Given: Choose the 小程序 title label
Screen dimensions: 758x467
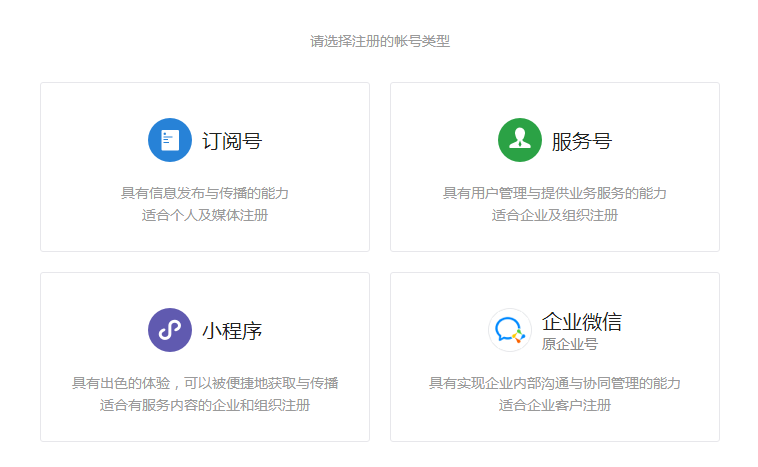Looking at the screenshot, I should 232,331.
